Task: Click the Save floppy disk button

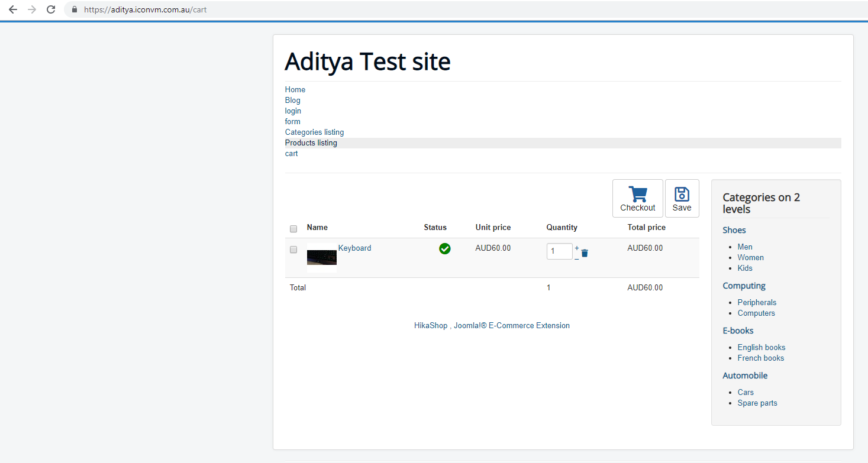Action: click(x=682, y=199)
